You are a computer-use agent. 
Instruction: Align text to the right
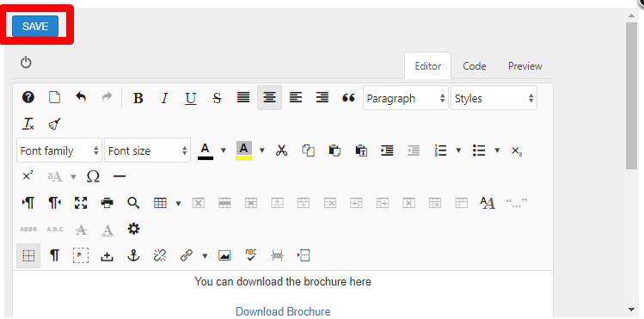322,98
